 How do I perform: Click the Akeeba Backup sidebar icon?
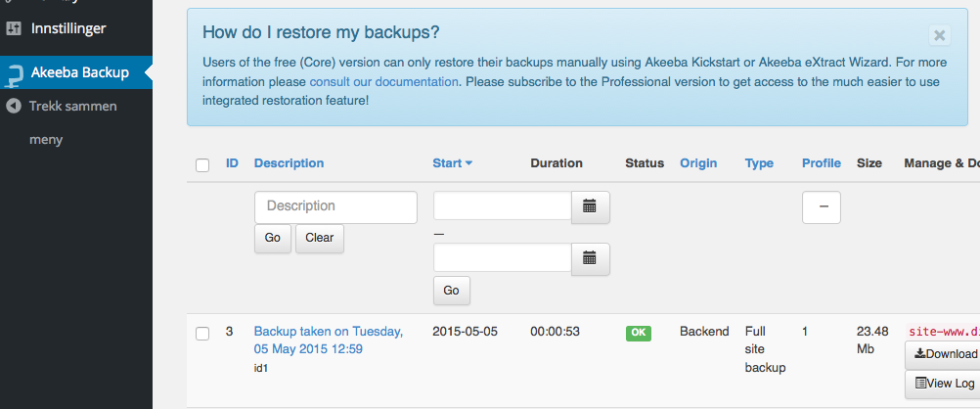15,72
